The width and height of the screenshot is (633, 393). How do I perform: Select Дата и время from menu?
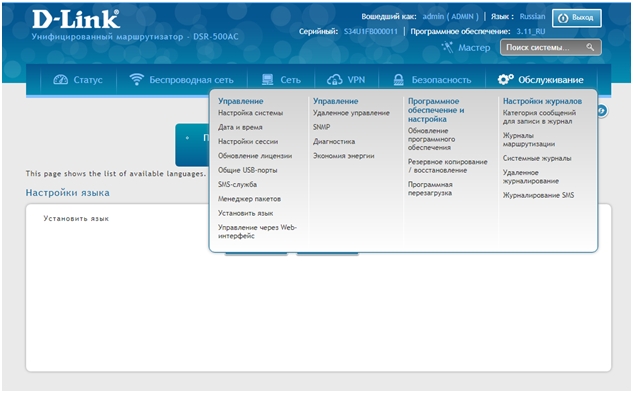(240, 127)
